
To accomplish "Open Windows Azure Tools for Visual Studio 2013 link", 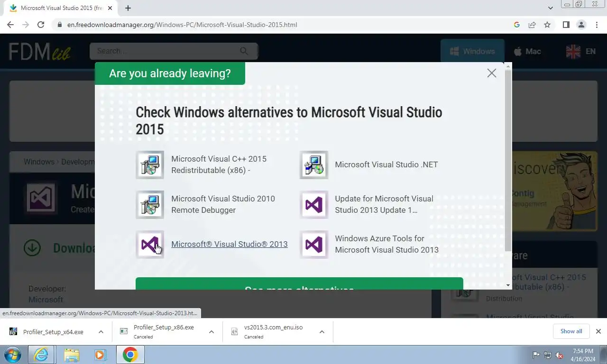I will (x=387, y=244).
